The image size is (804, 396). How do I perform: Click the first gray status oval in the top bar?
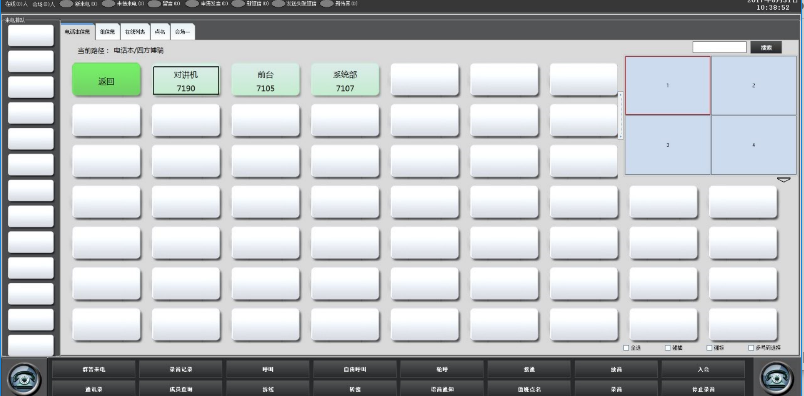click(67, 4)
